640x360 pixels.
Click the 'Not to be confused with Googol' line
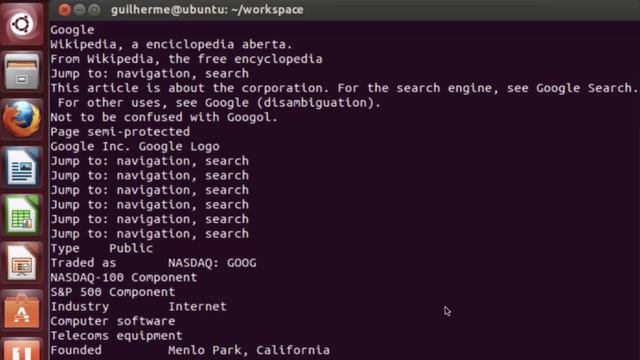[164, 117]
